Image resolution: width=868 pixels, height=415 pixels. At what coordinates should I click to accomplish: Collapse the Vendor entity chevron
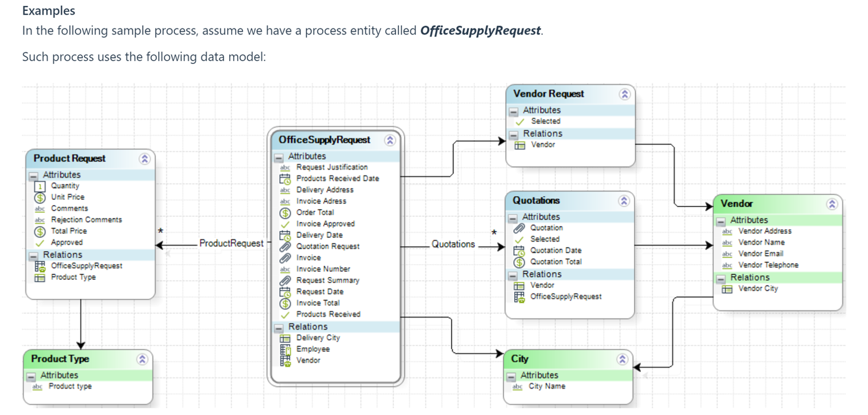coord(831,204)
